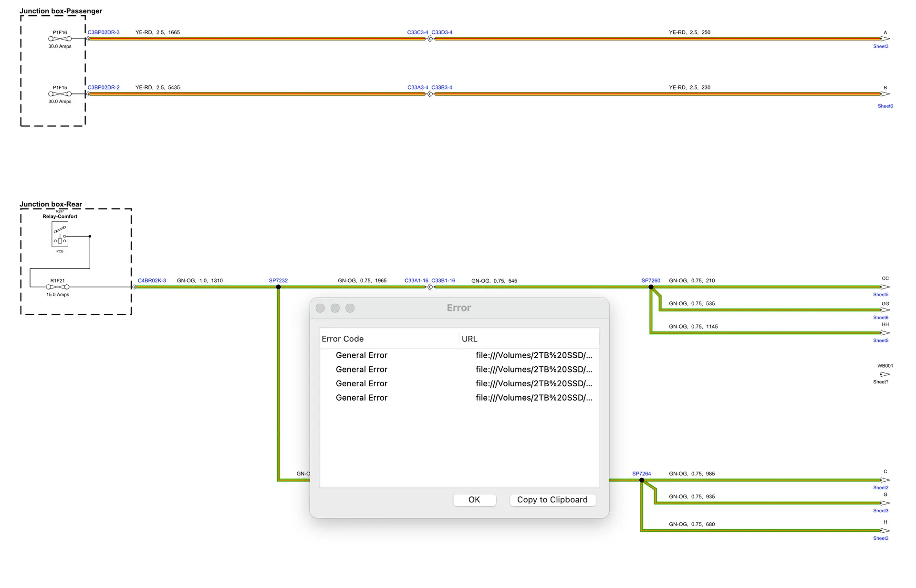Click the off-page arrow labeled A
The height and width of the screenshot is (588, 916).
coord(885,39)
